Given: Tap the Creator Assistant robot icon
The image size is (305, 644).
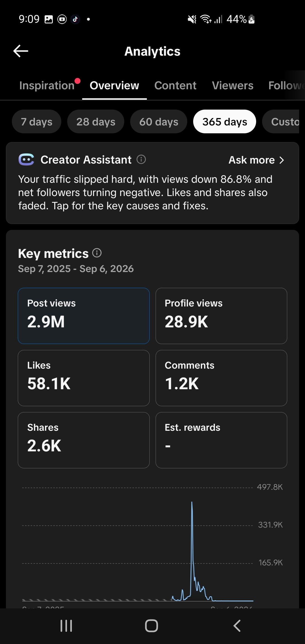Looking at the screenshot, I should 26,160.
